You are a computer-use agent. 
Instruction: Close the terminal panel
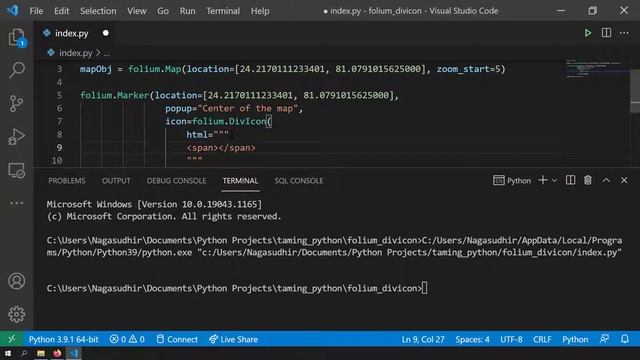click(624, 180)
